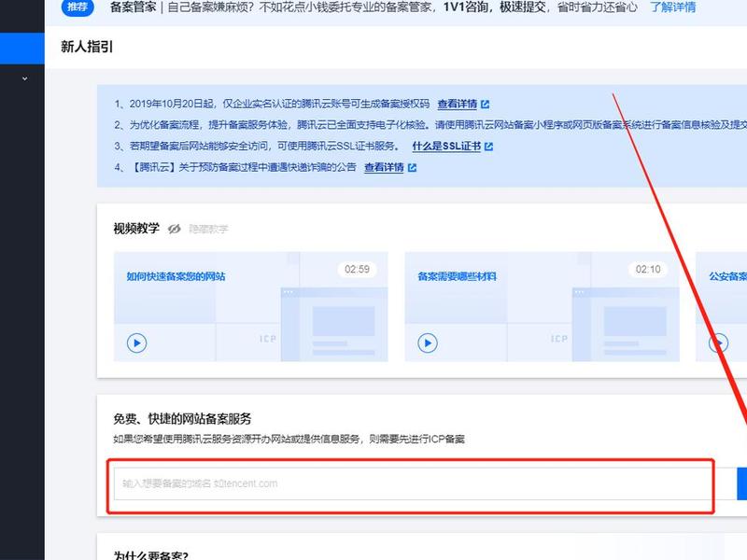Viewport: 747px width, 560px height.
Task: Click the 新人指引 page heading
Action: pos(87,47)
